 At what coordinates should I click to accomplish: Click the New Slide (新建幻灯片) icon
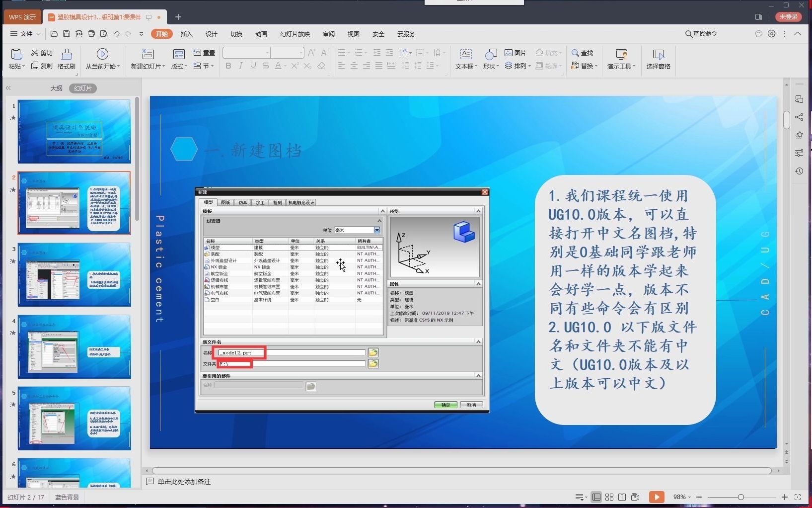tap(148, 54)
